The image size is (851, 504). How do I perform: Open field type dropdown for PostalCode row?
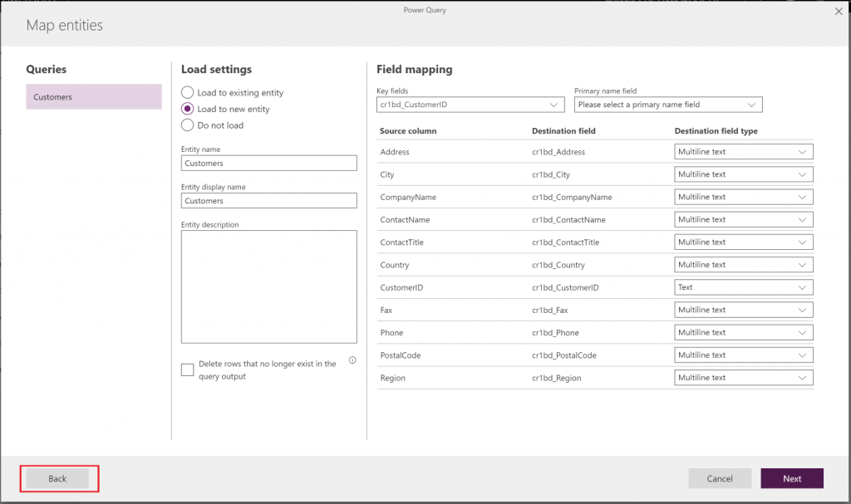(x=744, y=355)
